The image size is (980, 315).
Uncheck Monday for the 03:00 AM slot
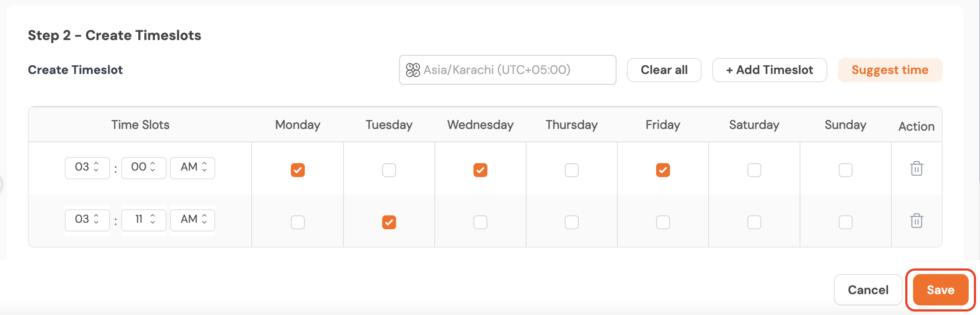[298, 170]
